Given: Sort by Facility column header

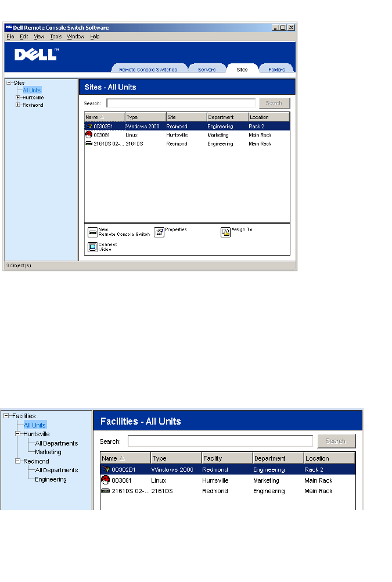Looking at the screenshot, I should pos(227,458).
